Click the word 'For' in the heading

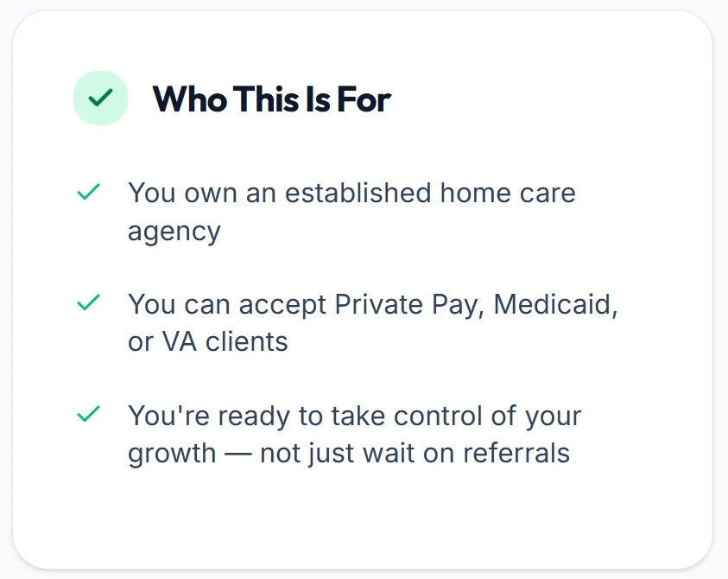[364, 99]
